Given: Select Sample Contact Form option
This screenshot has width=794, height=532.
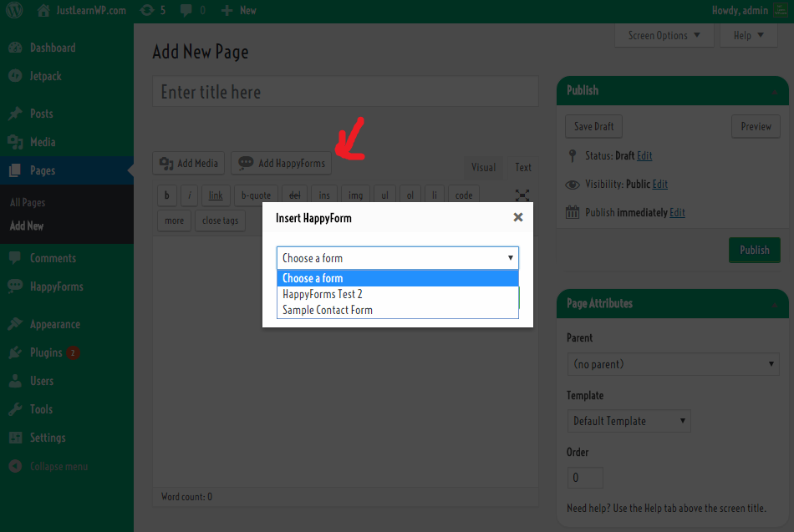Looking at the screenshot, I should click(x=398, y=310).
